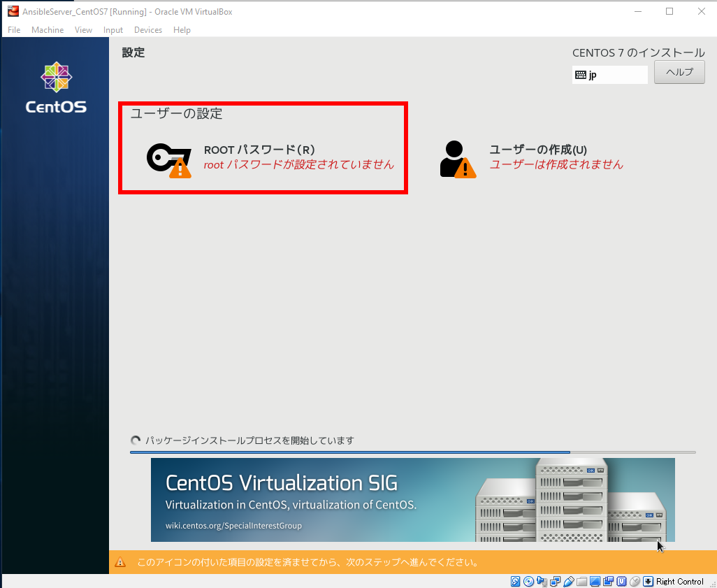Click the package installation progress bar
The height and width of the screenshot is (588, 717).
[412, 452]
